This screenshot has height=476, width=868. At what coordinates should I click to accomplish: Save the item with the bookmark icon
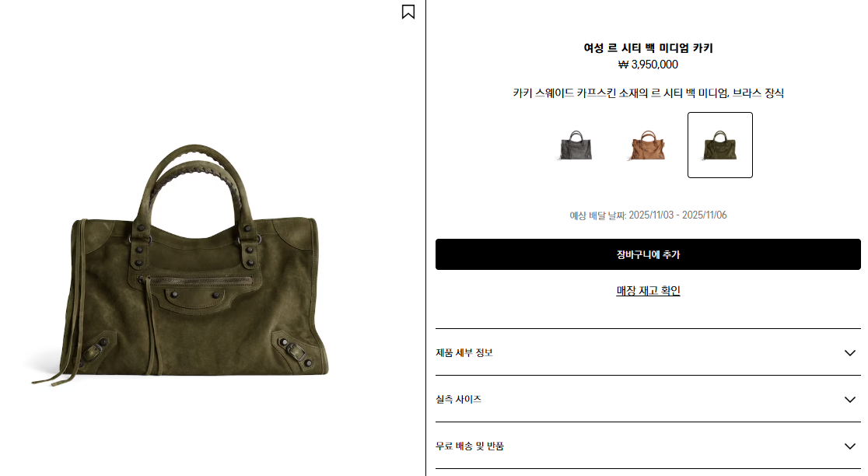[x=408, y=12]
